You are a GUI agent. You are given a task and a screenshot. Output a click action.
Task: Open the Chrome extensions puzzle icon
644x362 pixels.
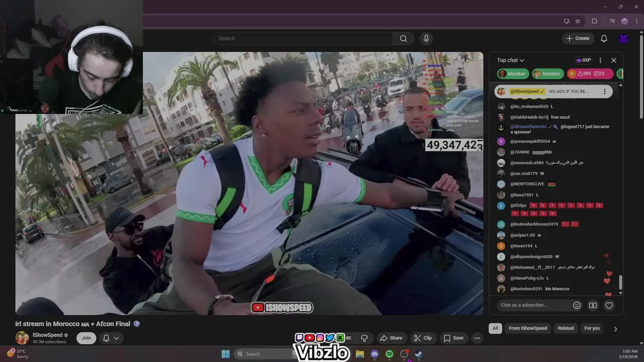(595, 21)
